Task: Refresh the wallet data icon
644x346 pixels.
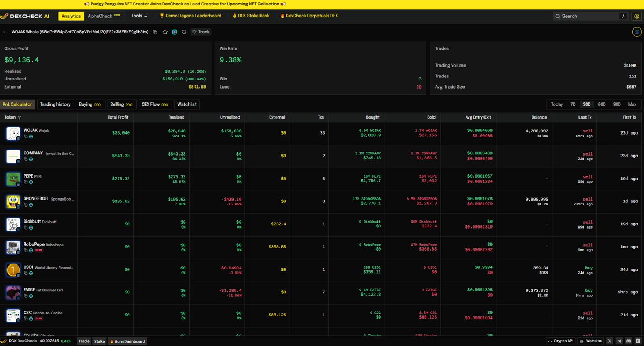Action: click(184, 32)
